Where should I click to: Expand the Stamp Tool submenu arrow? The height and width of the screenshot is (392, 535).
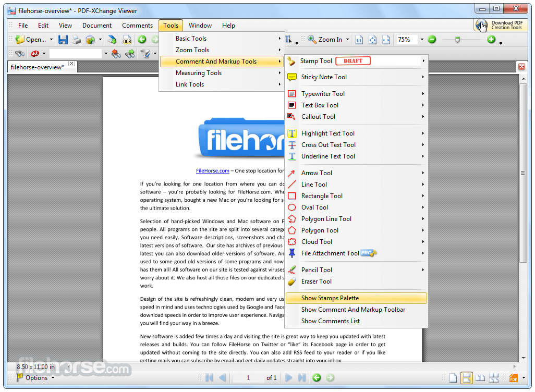pyautogui.click(x=423, y=61)
